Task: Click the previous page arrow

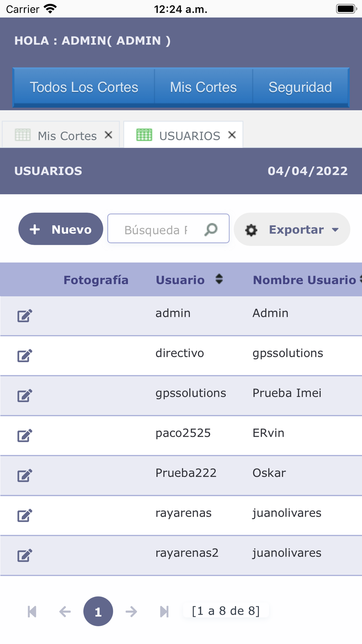Action: 65,611
